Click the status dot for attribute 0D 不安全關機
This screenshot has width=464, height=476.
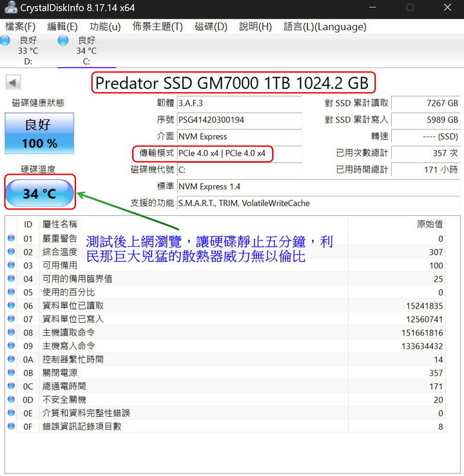click(11, 399)
